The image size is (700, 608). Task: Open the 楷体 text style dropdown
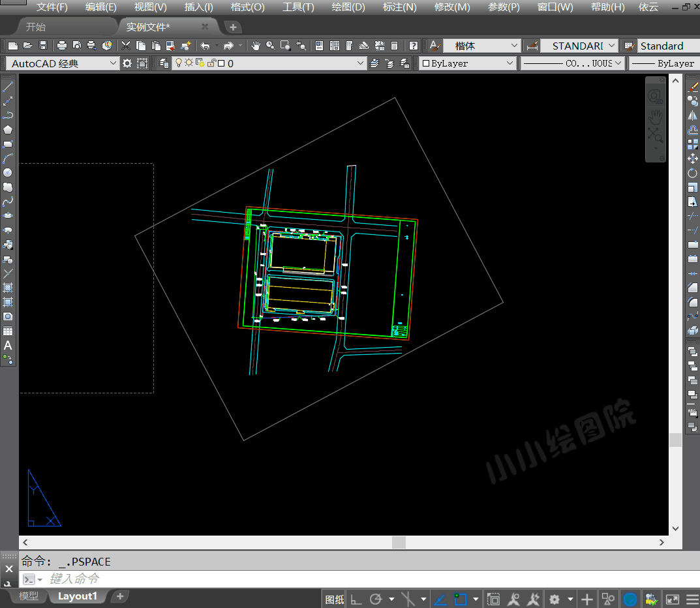point(514,46)
